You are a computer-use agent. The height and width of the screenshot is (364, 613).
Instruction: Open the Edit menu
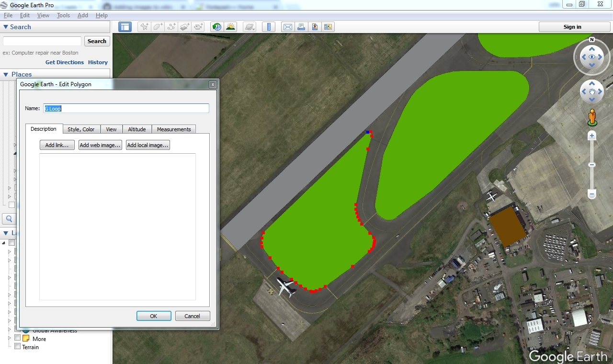pos(25,15)
